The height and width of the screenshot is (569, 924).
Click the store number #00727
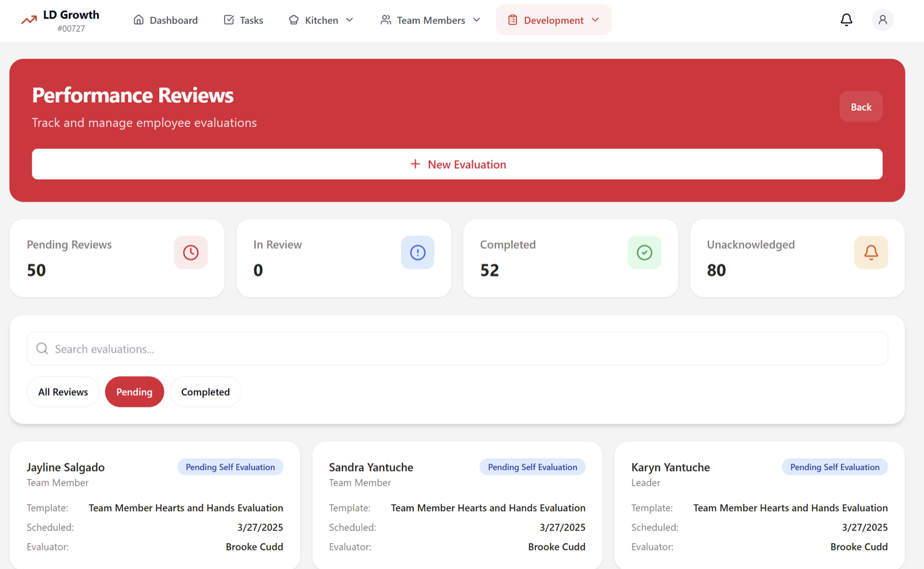click(x=71, y=28)
